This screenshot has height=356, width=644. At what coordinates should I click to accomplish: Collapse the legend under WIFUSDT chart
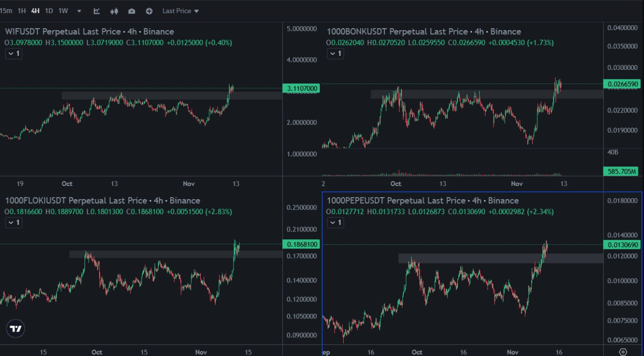[13, 53]
